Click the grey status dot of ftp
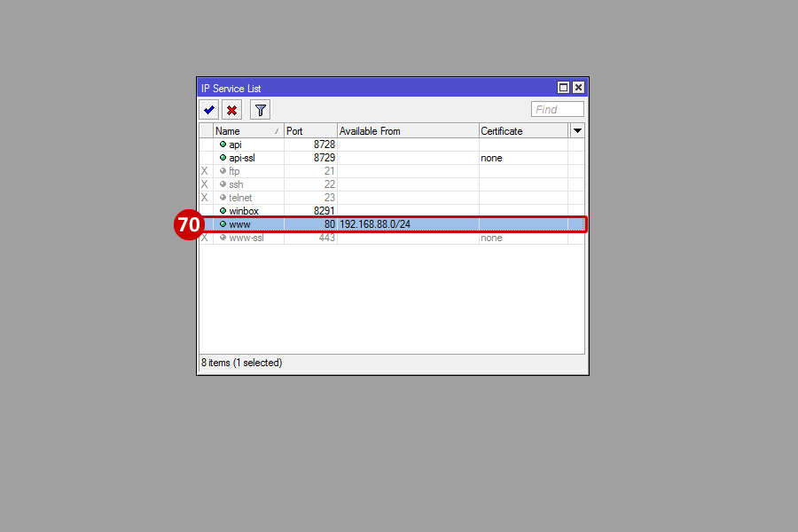Image resolution: width=798 pixels, height=532 pixels. tap(223, 171)
